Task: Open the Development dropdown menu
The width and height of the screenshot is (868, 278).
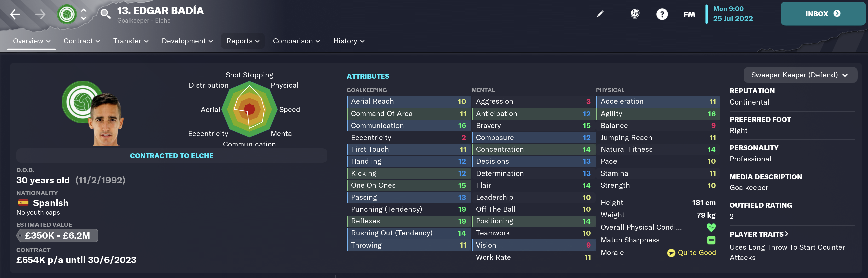Action: coord(187,41)
